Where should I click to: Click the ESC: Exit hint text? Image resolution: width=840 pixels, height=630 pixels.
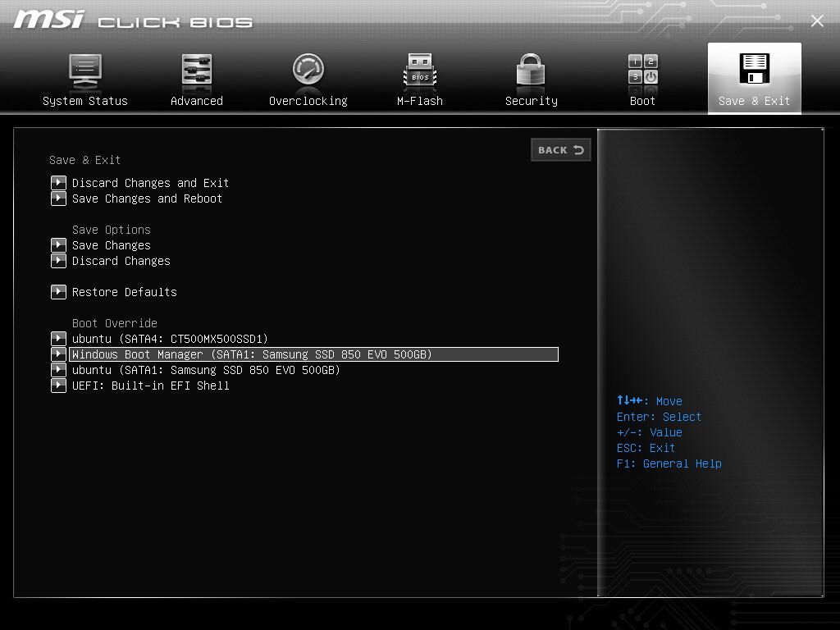[646, 448]
